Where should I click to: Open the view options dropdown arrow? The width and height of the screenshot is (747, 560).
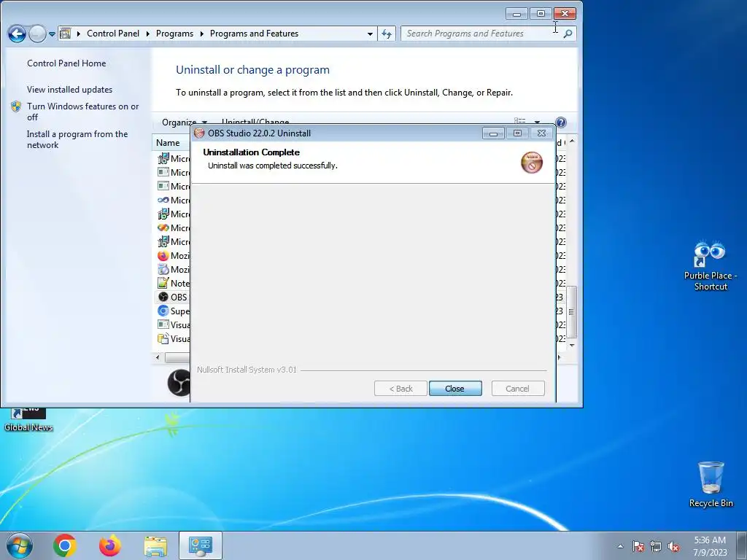[x=537, y=122]
